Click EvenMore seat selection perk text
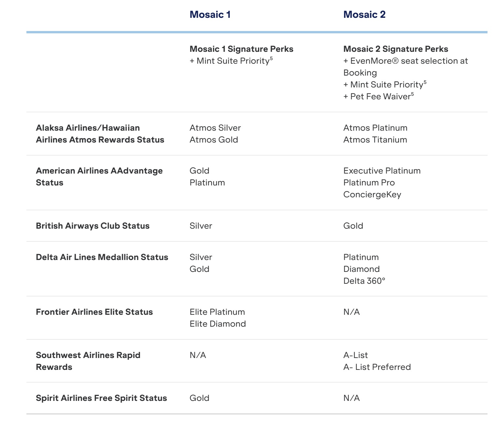 [x=405, y=61]
